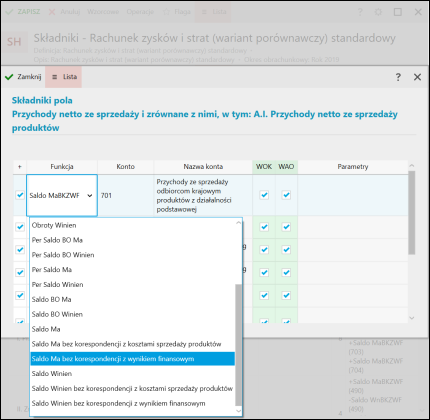Toggle WAO checkbox in the second row
Screen dimensions: 430x420
click(286, 227)
